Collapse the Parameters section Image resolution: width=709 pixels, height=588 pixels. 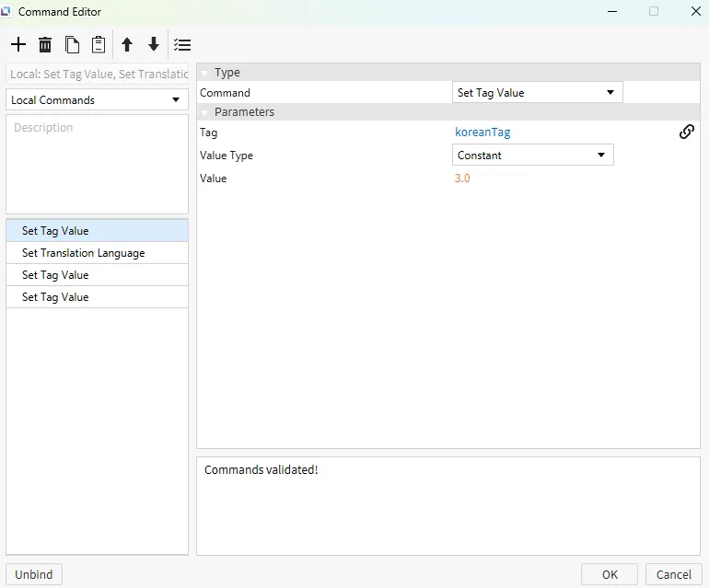[x=204, y=112]
